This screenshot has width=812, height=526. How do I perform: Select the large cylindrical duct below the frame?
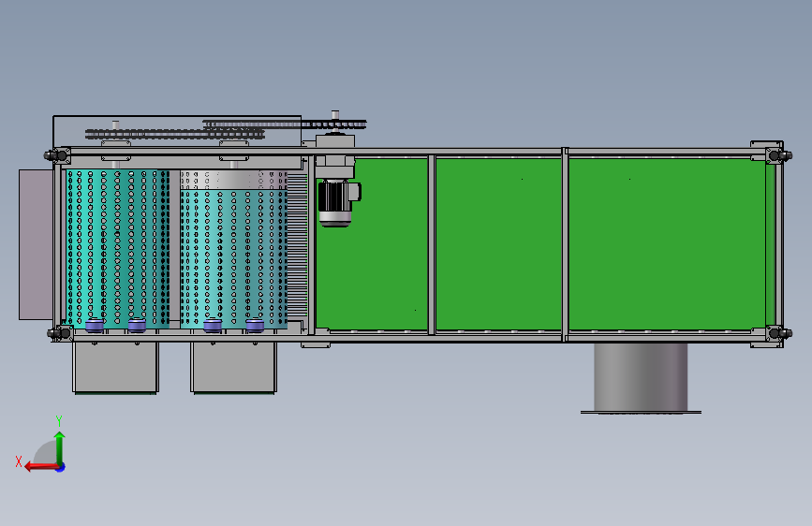642,378
